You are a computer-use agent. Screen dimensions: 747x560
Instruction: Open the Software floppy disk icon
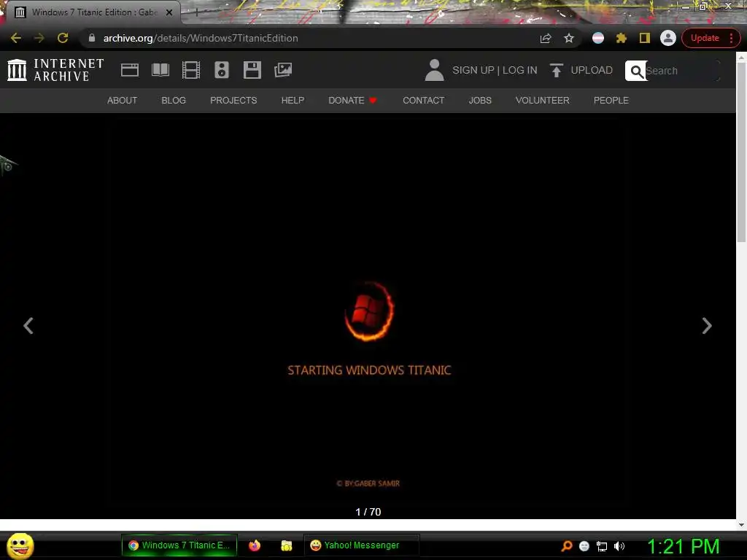[x=252, y=70]
